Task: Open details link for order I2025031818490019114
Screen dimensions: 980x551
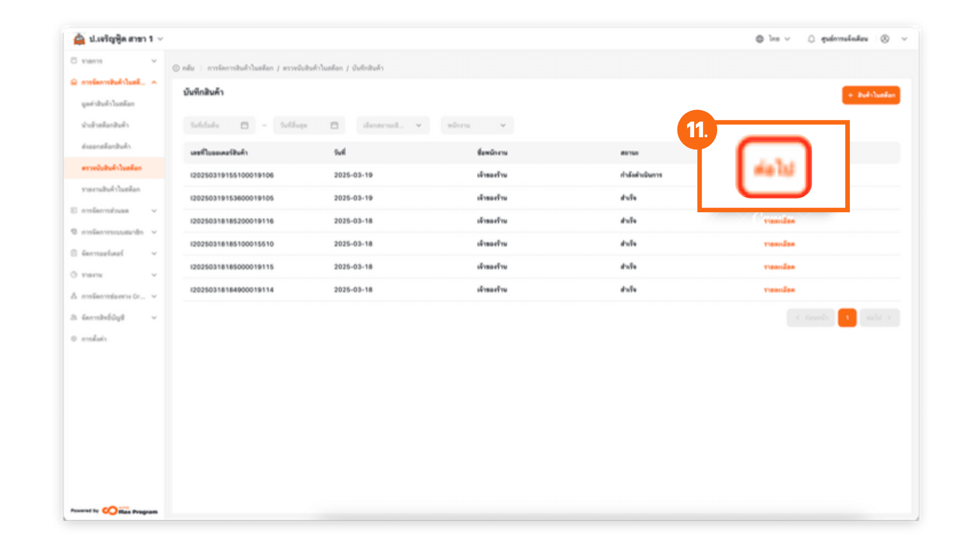Action: [x=779, y=290]
